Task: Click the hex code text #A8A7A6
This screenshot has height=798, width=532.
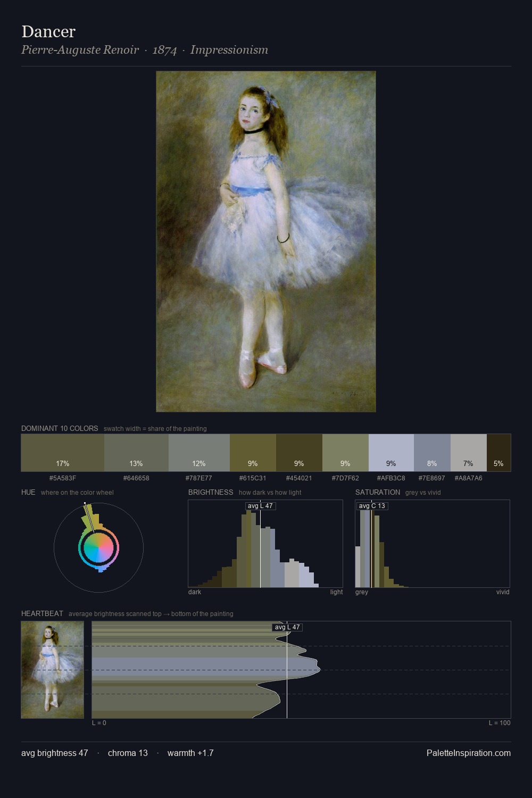Action: 468,478
